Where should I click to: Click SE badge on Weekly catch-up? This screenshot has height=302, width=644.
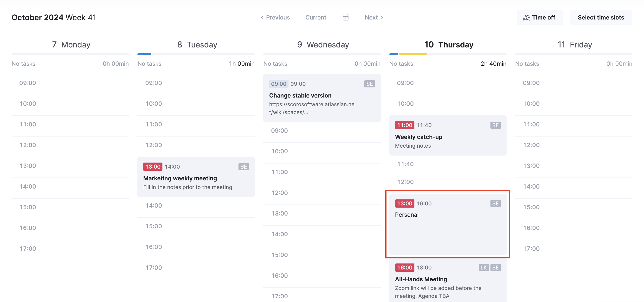(495, 125)
